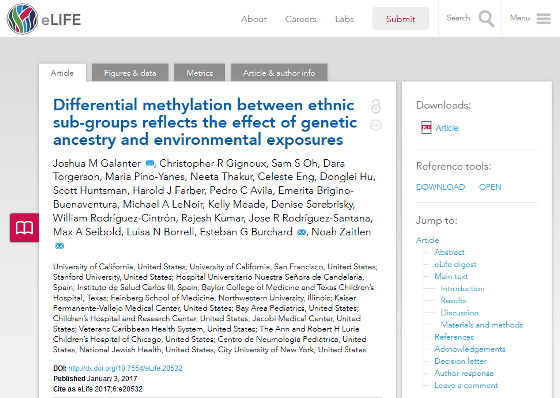Open the Metrics tab
This screenshot has height=398, width=560.
[200, 73]
